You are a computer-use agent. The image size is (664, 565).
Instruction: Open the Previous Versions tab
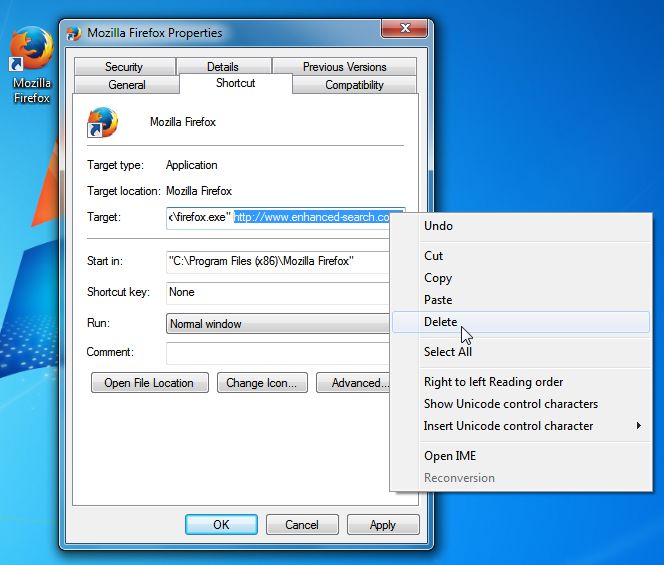click(x=345, y=67)
